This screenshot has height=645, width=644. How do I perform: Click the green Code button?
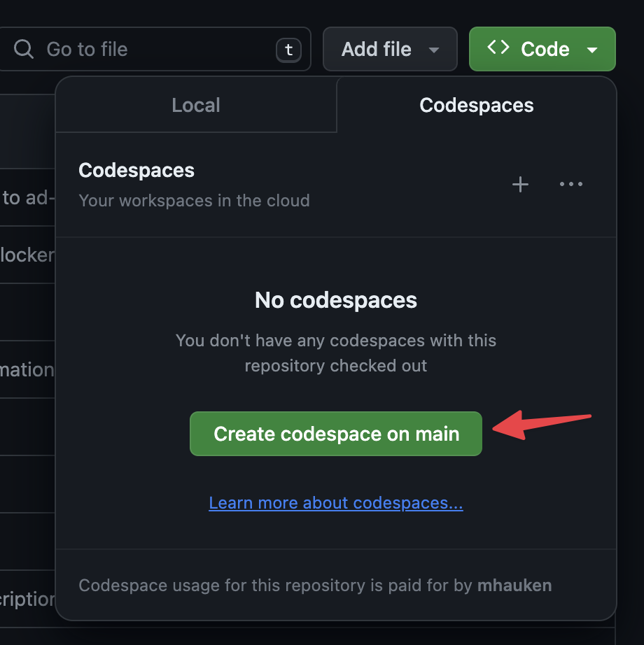coord(542,49)
